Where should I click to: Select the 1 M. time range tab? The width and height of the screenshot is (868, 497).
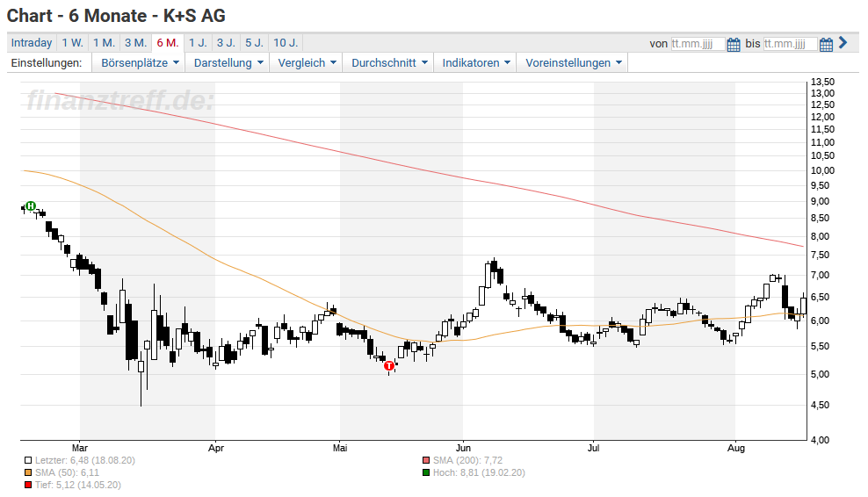104,43
